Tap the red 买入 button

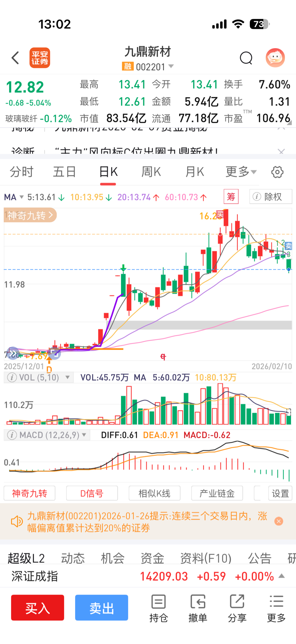(x=37, y=607)
